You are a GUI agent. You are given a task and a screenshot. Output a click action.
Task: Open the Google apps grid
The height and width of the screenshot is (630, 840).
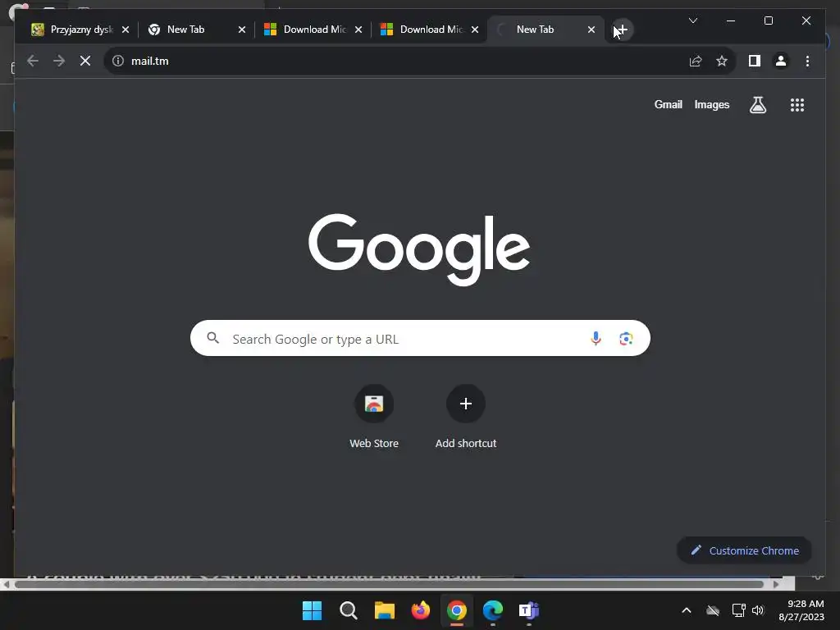point(797,105)
